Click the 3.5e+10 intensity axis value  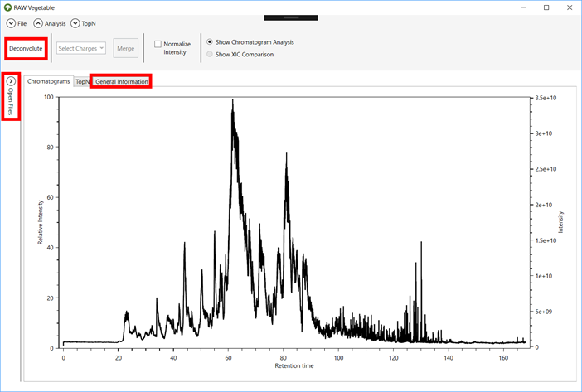click(x=546, y=98)
